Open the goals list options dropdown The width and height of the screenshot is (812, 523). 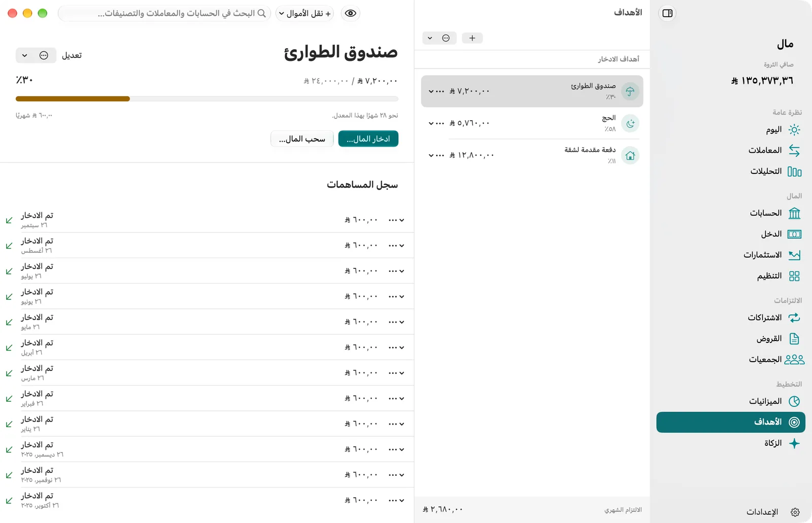(x=439, y=38)
